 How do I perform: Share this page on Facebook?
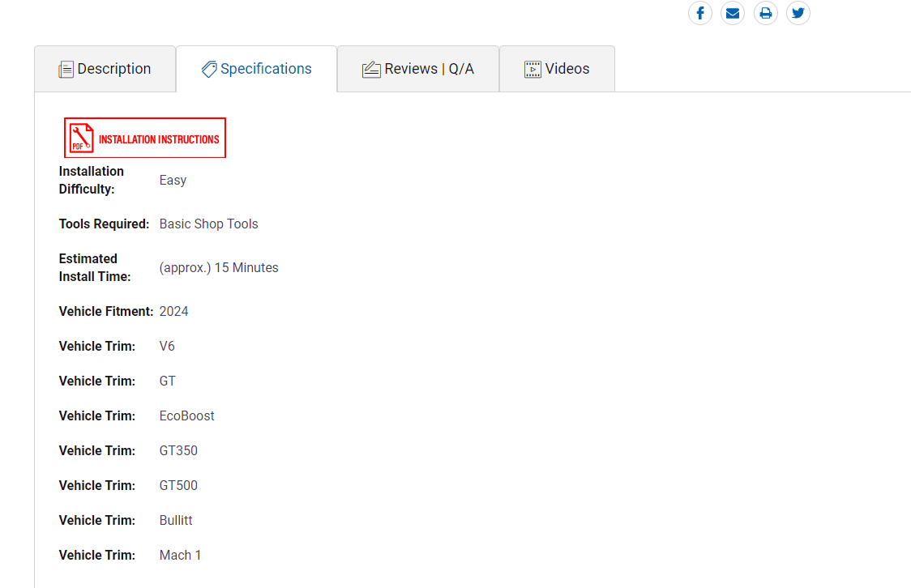pos(700,13)
